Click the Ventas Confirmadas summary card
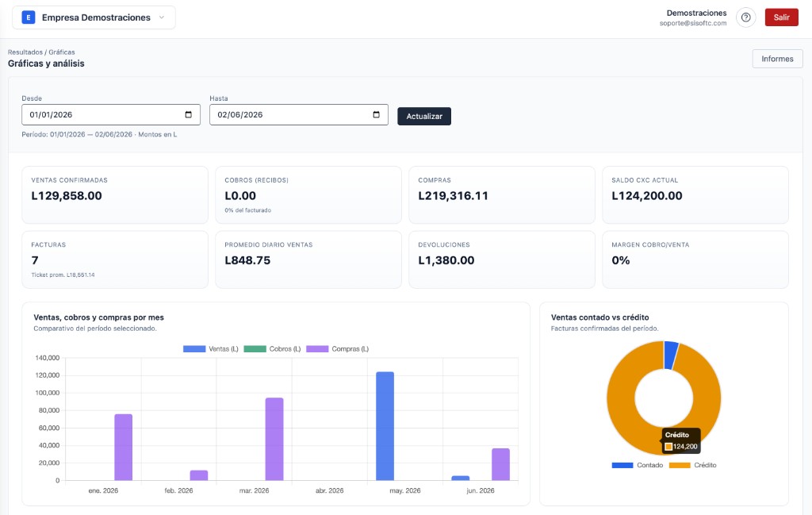This screenshot has width=812, height=515. (115, 194)
